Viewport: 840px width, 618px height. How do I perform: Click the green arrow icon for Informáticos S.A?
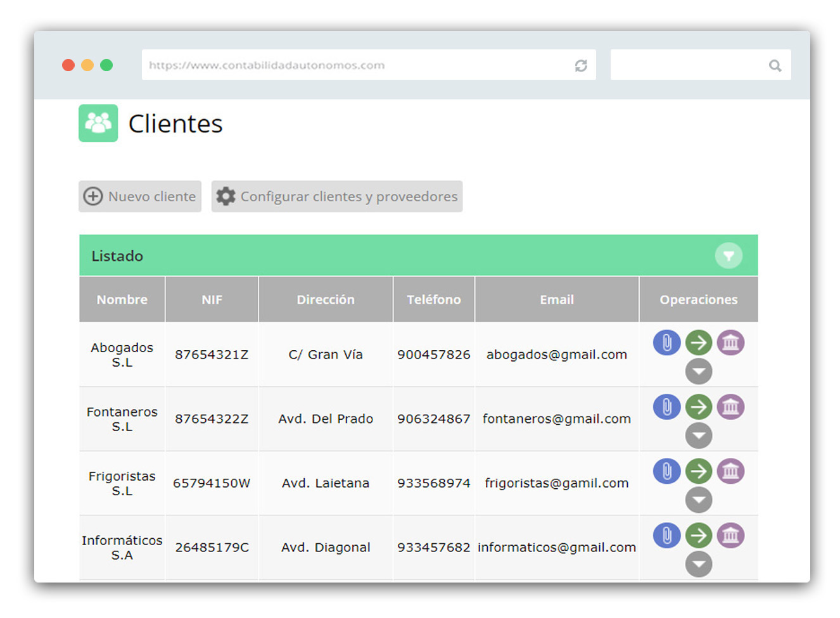(699, 535)
